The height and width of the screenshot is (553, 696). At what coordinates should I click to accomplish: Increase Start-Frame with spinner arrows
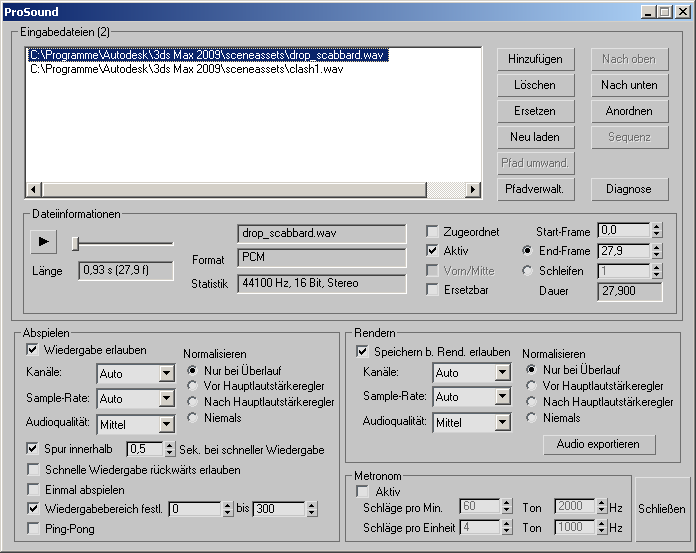pyautogui.click(x=657, y=226)
